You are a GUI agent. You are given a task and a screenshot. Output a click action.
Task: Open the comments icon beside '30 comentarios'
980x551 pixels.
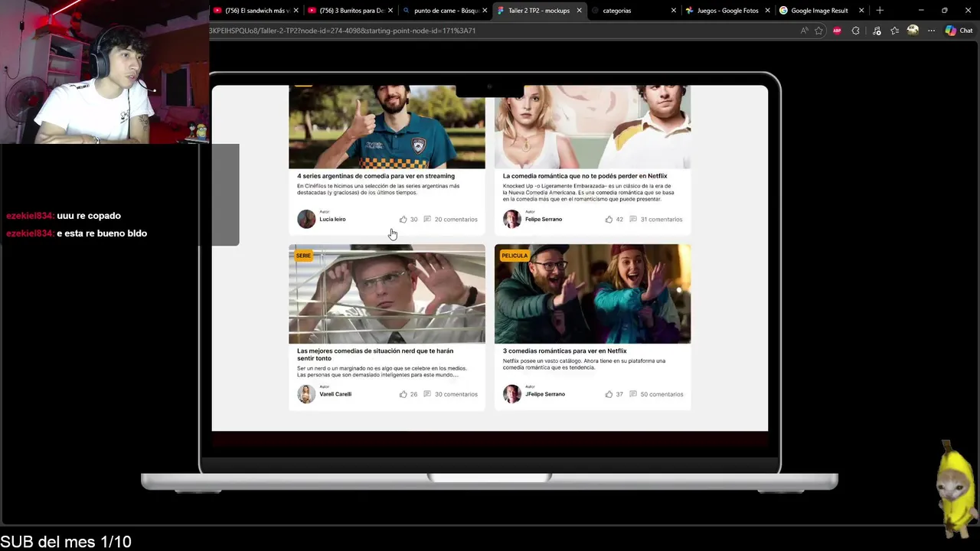tap(427, 394)
